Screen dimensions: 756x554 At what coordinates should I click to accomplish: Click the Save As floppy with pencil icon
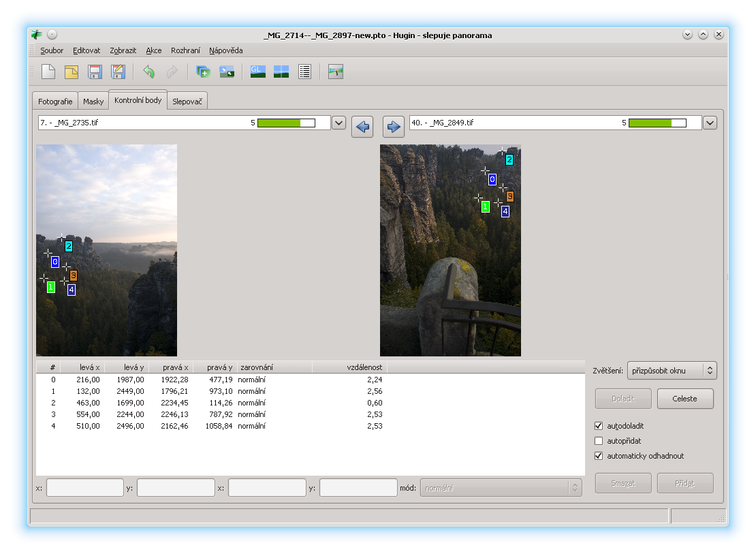point(119,72)
